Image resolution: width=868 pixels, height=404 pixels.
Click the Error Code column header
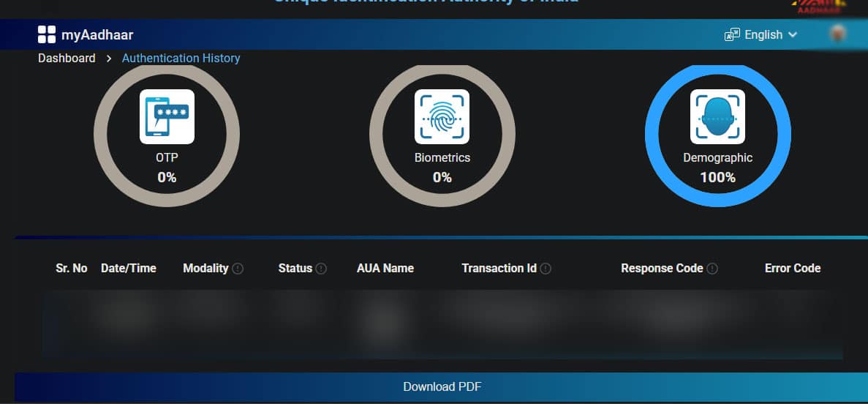(x=793, y=269)
